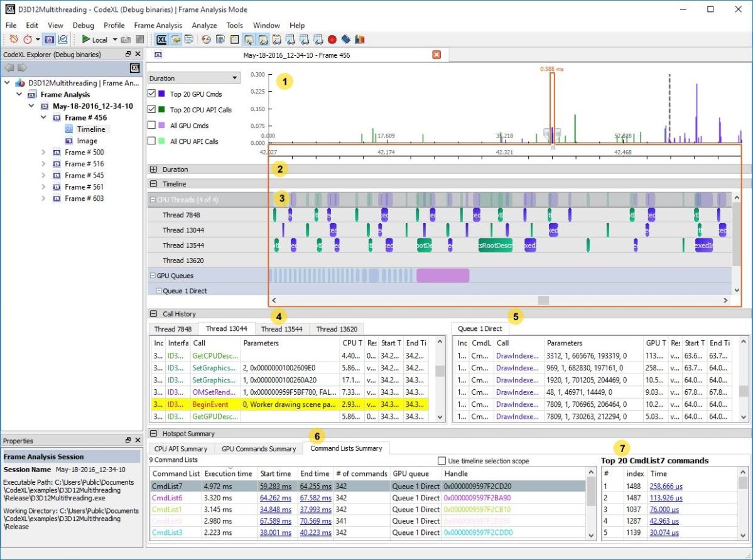Click the circular clock toolbar icon

(206, 40)
